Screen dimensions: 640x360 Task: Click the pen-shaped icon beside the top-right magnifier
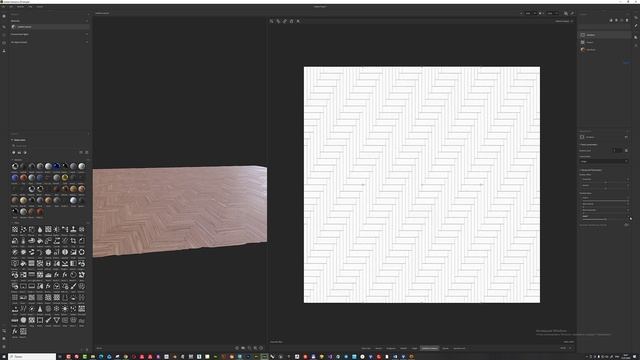tap(572, 13)
